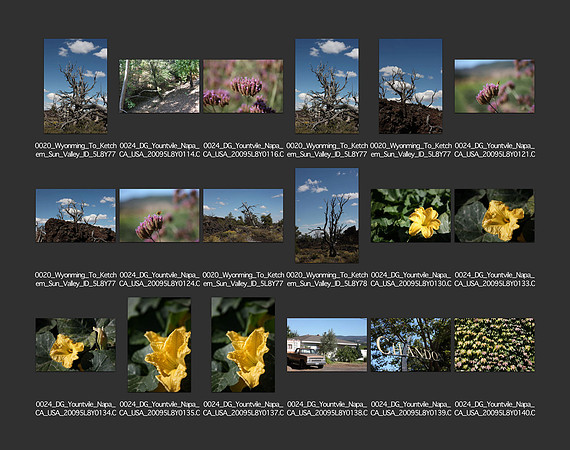The width and height of the screenshot is (570, 450).
Task: Open the yellow blossom thumbnail labeled 0133
Action: pos(494,216)
